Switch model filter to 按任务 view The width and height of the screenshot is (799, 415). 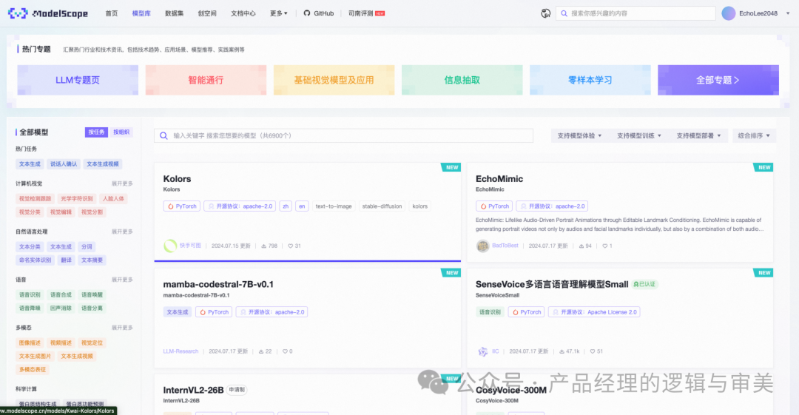pos(96,132)
